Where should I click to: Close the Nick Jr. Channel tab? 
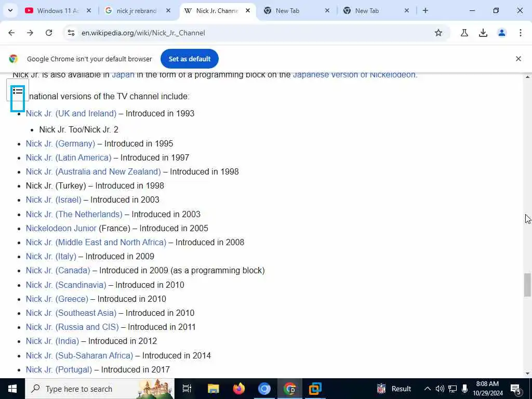click(x=248, y=10)
